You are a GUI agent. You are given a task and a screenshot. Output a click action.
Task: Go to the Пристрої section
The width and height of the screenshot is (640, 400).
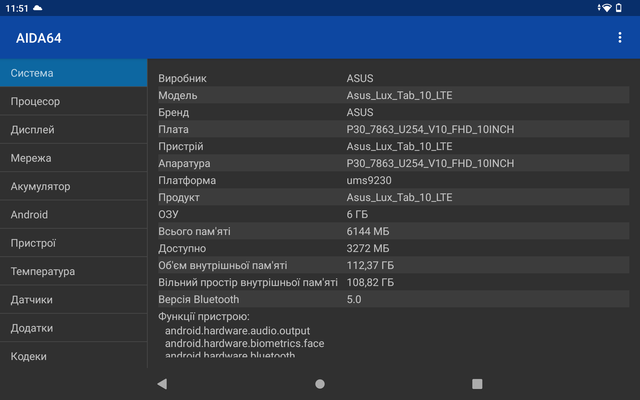click(x=73, y=243)
